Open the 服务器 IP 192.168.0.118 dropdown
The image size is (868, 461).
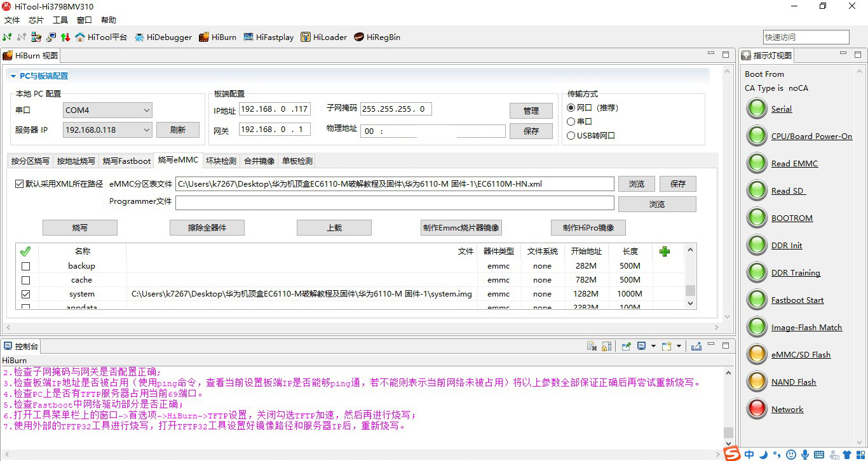click(x=108, y=130)
